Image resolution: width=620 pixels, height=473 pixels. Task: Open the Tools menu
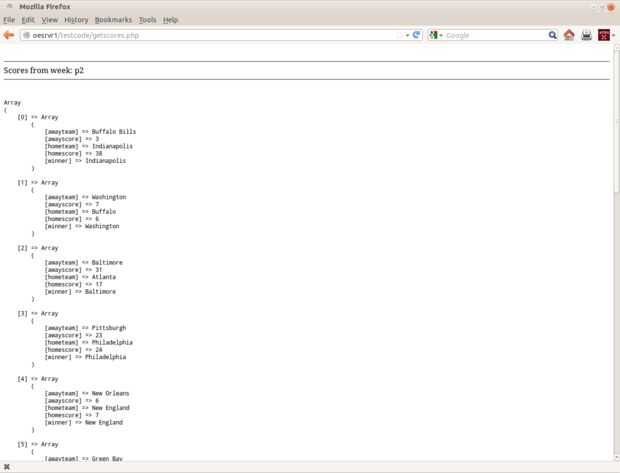point(147,20)
